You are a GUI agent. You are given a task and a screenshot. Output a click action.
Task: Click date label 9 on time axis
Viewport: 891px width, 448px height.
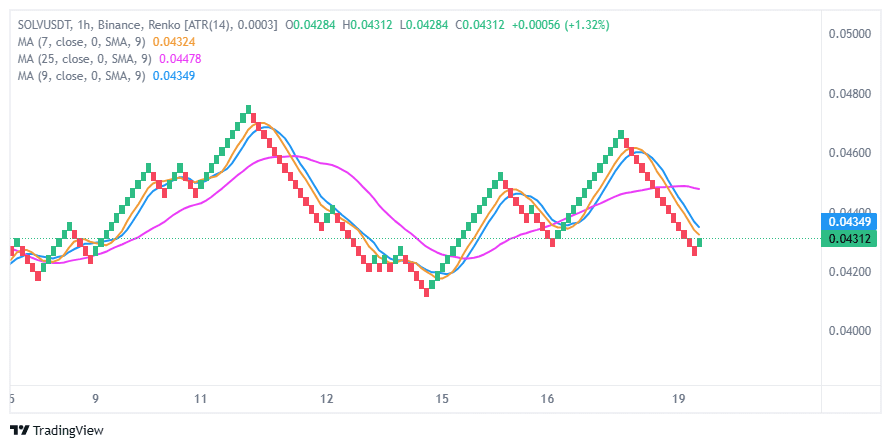coord(95,399)
